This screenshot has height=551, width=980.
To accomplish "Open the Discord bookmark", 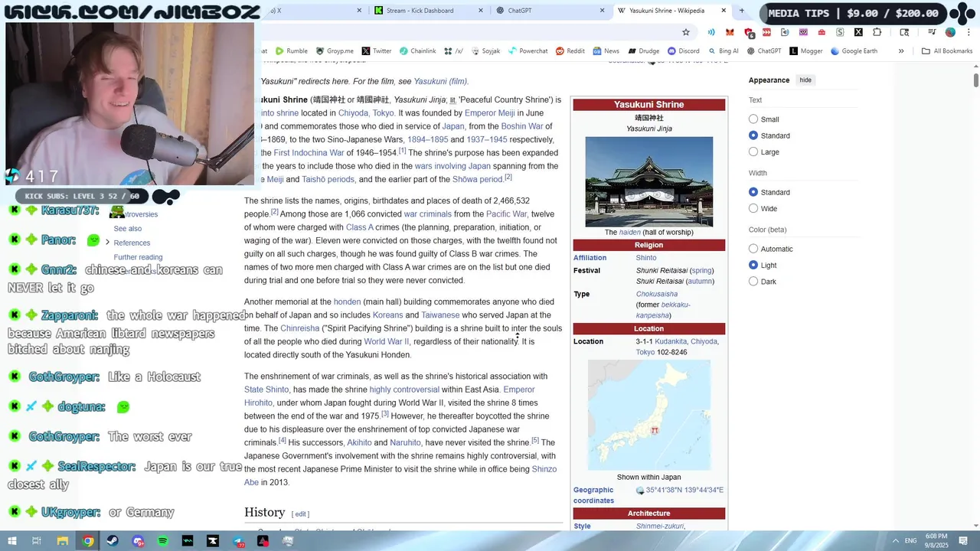I will click(683, 51).
